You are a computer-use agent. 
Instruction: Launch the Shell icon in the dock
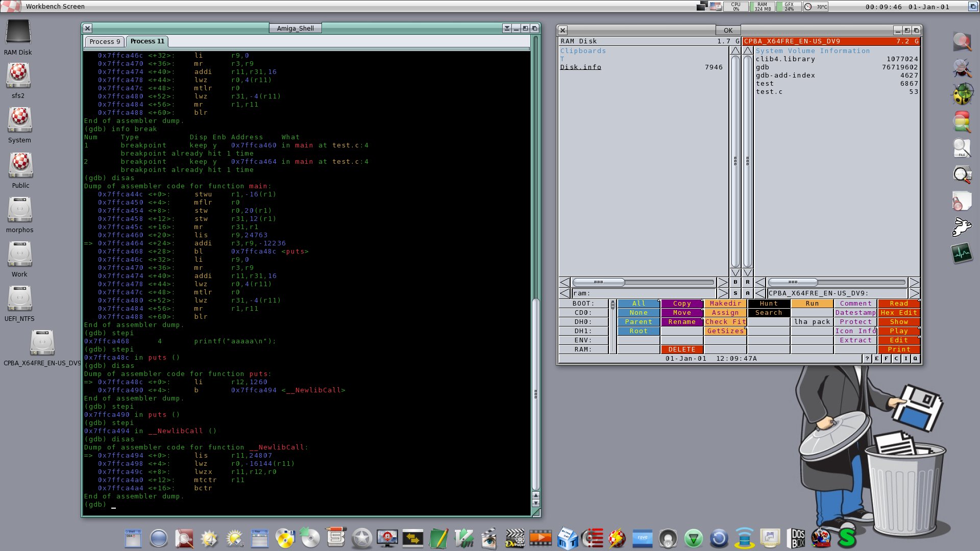pyautogui.click(x=133, y=538)
